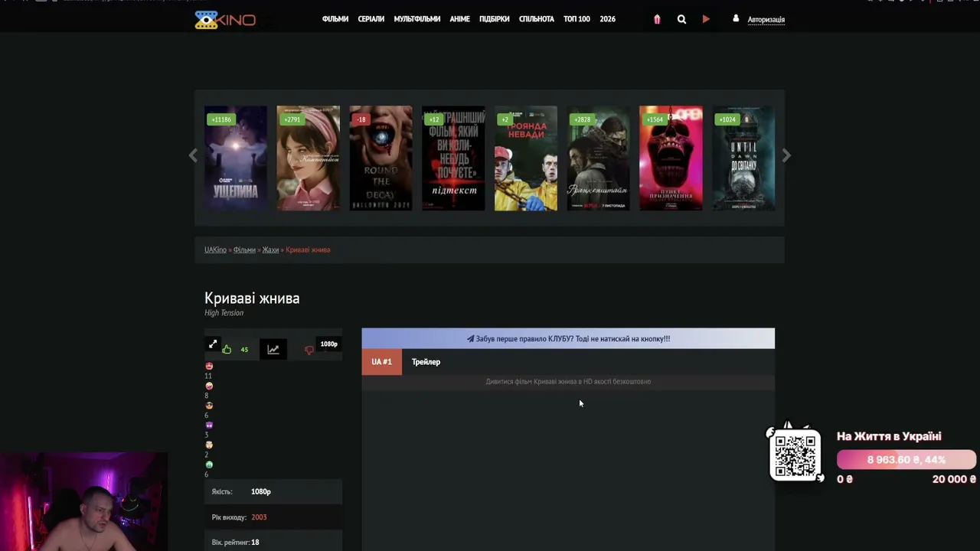This screenshot has width=980, height=551.
Task: Open the СПІЛЬНОТА menu
Action: click(537, 19)
